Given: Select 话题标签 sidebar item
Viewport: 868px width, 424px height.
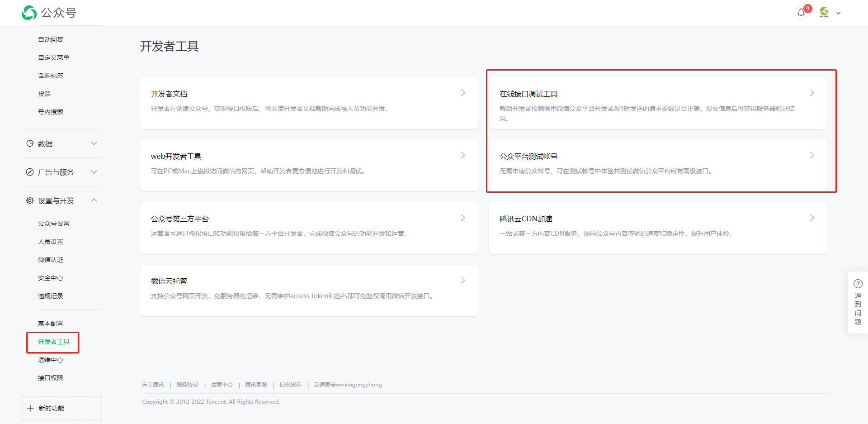Looking at the screenshot, I should (51, 76).
